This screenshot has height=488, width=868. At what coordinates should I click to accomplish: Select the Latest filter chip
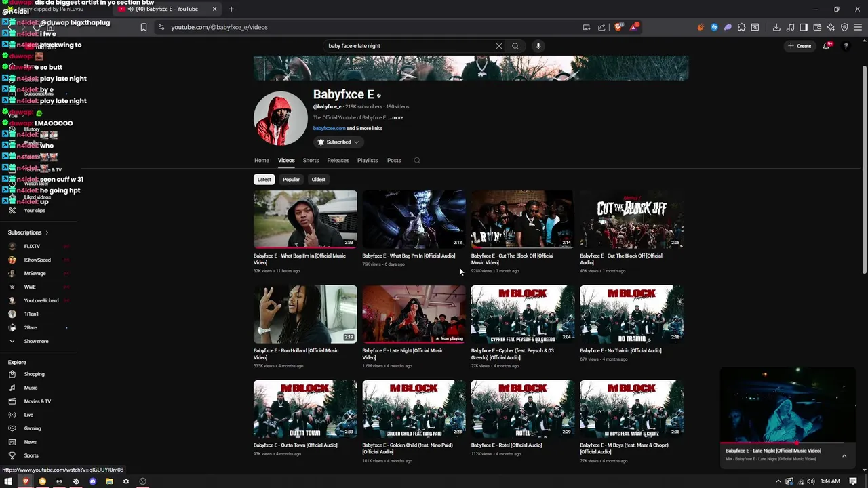264,180
